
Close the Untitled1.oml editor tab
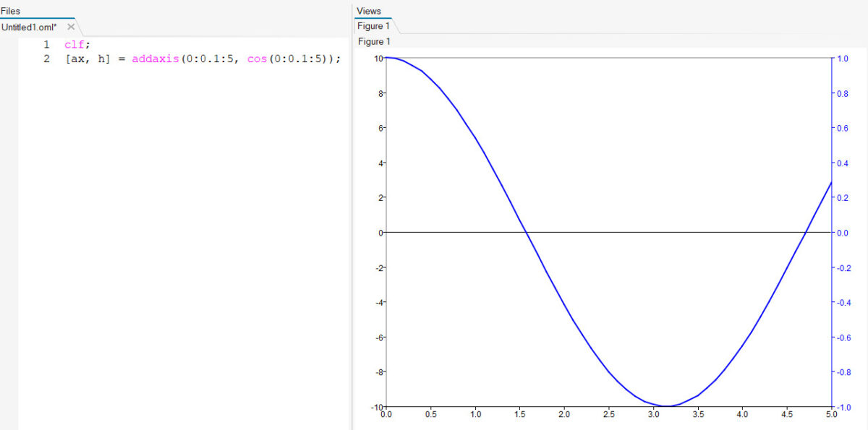(71, 27)
